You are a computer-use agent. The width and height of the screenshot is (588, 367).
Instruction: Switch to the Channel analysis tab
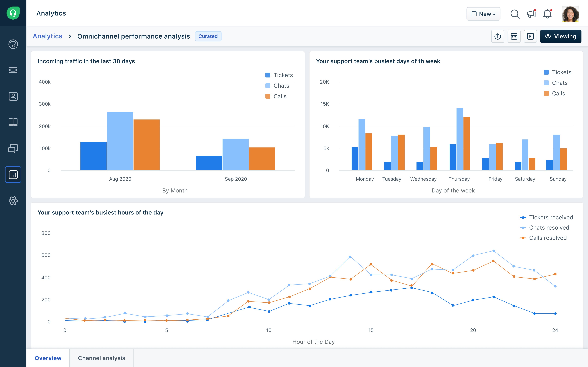tap(101, 358)
